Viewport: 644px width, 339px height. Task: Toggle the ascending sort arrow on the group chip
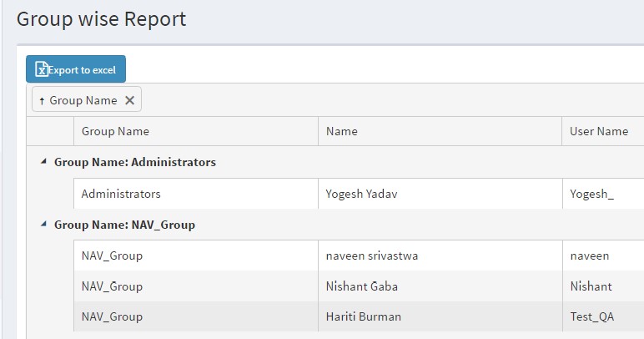[42, 100]
